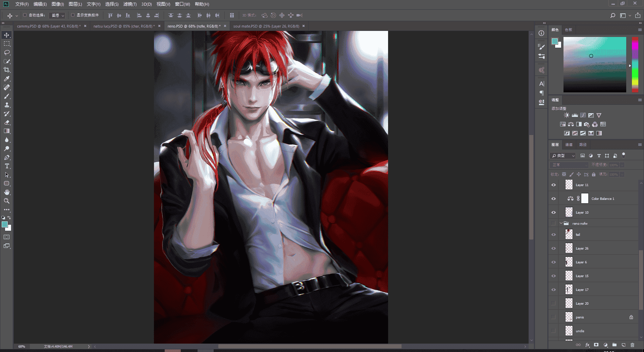Select the Clone Stamp tool
Viewport: 644px width, 352px height.
(7, 105)
